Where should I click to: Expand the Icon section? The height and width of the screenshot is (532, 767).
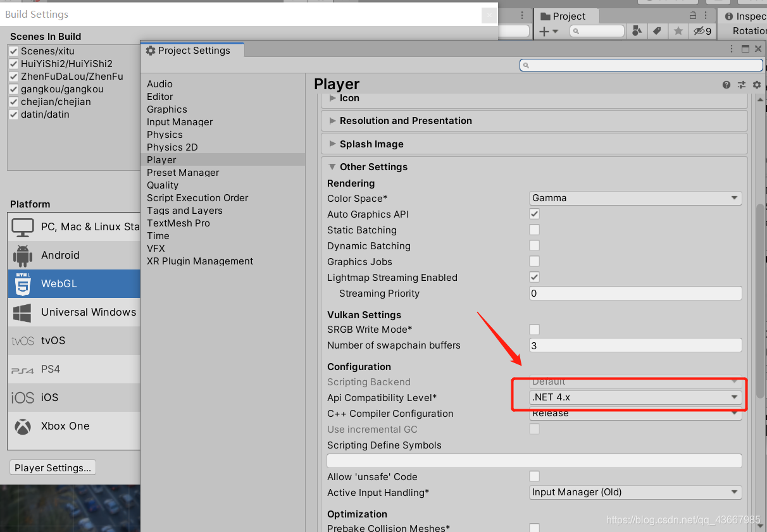[x=534, y=99]
